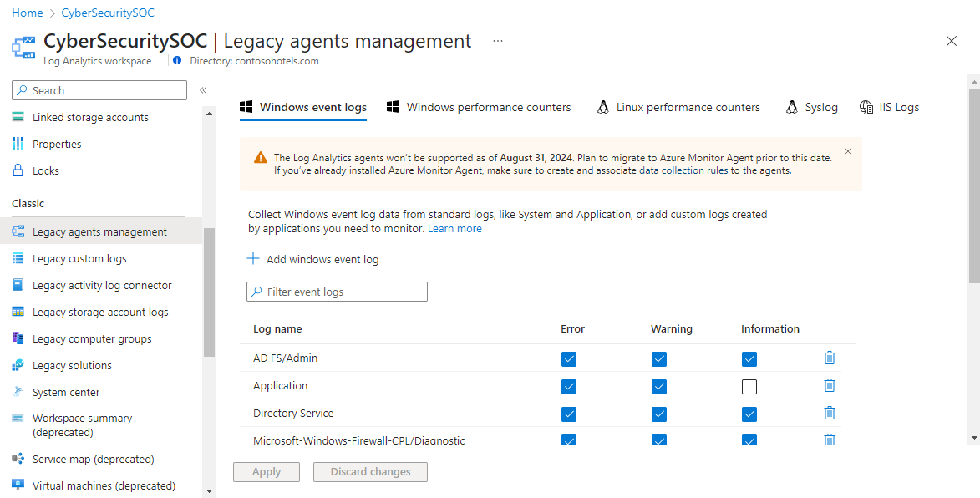Click the Learn more link
The width and height of the screenshot is (980, 498).
point(454,228)
